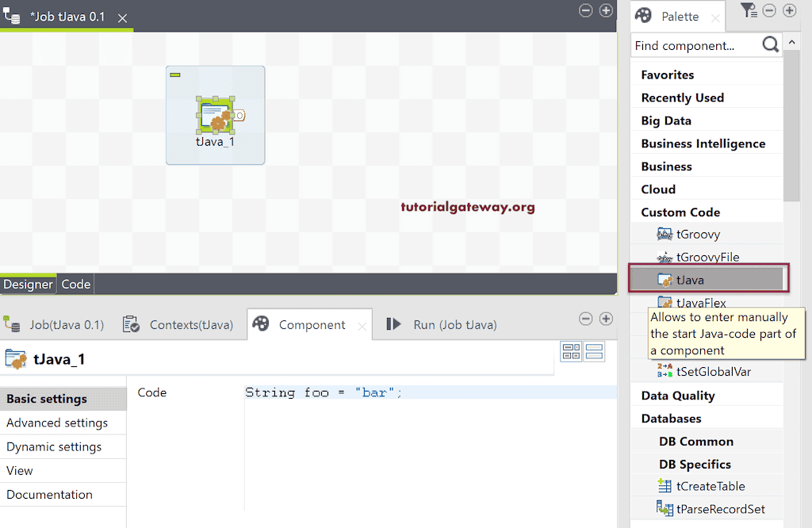The width and height of the screenshot is (812, 528).
Task: Switch to the Code tab in the designer
Action: (75, 284)
